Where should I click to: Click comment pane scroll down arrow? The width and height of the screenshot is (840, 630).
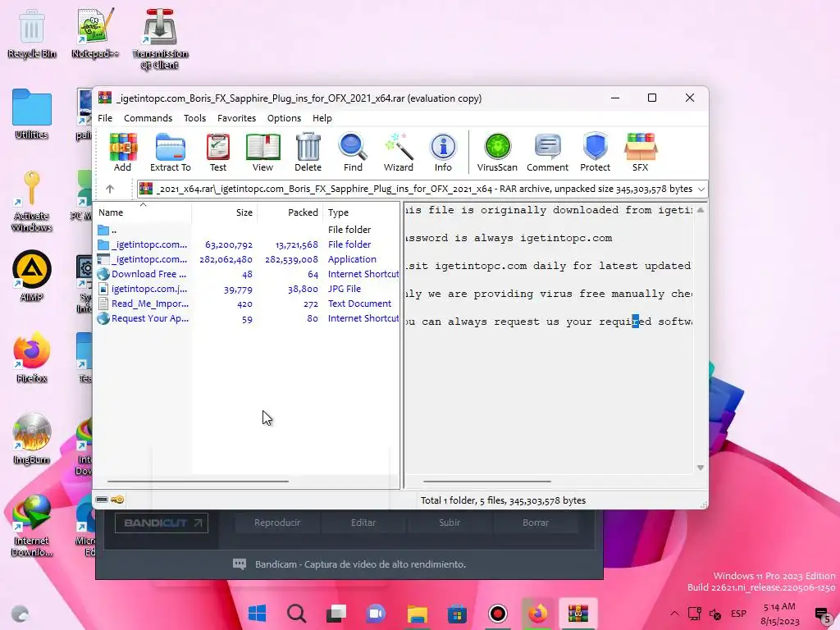point(701,468)
